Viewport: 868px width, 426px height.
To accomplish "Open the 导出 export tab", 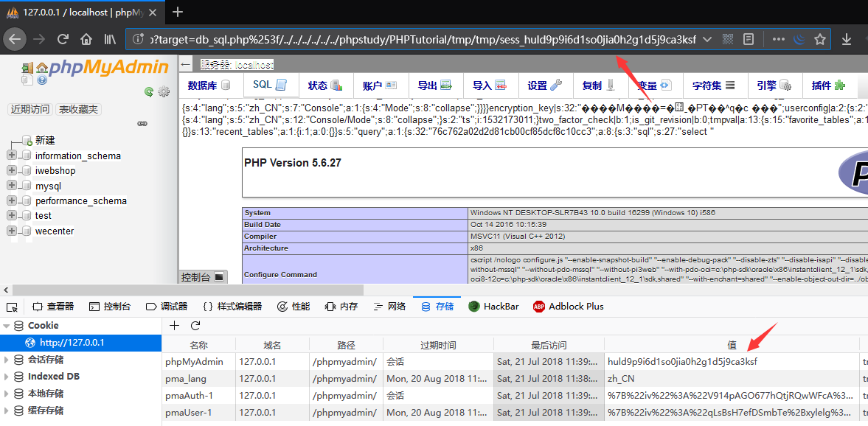I will tap(434, 85).
